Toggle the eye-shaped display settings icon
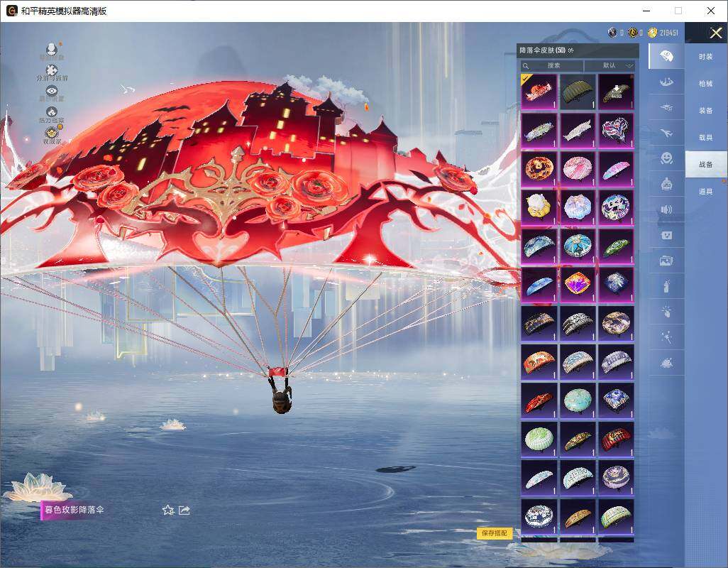728x568 pixels. 52,91
